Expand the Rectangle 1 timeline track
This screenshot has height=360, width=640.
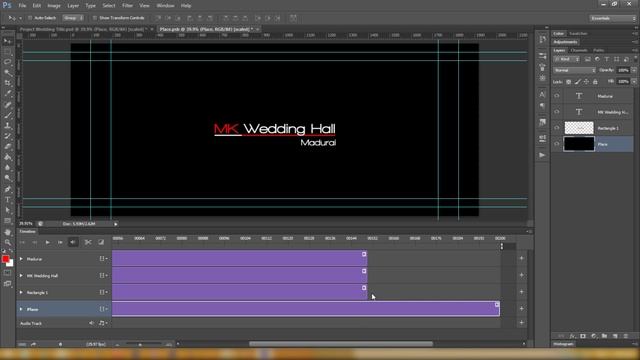21,292
